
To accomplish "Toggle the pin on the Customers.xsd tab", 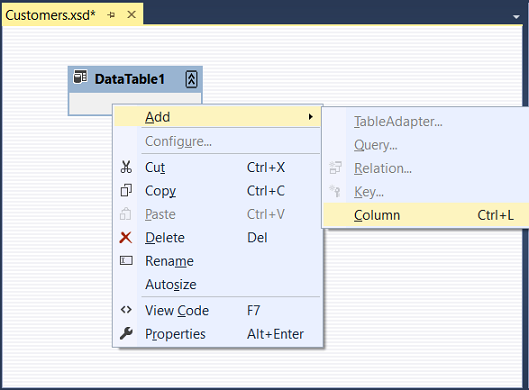I will 111,15.
